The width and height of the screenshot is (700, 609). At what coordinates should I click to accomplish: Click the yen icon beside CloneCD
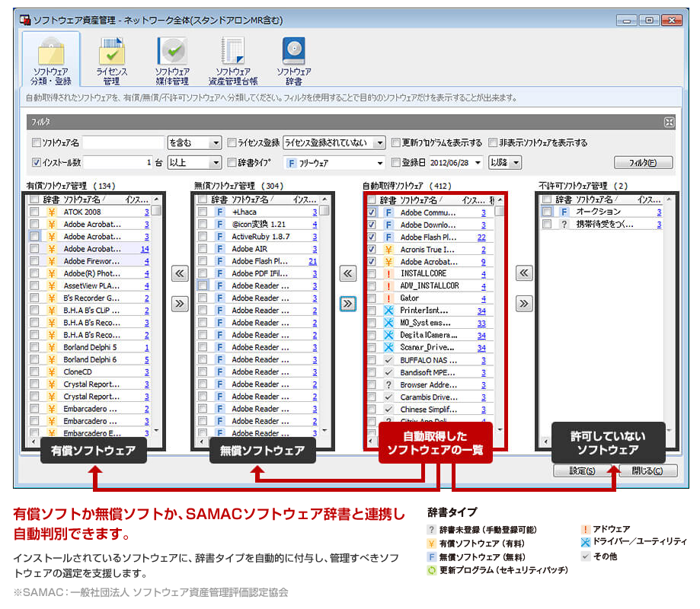52,371
